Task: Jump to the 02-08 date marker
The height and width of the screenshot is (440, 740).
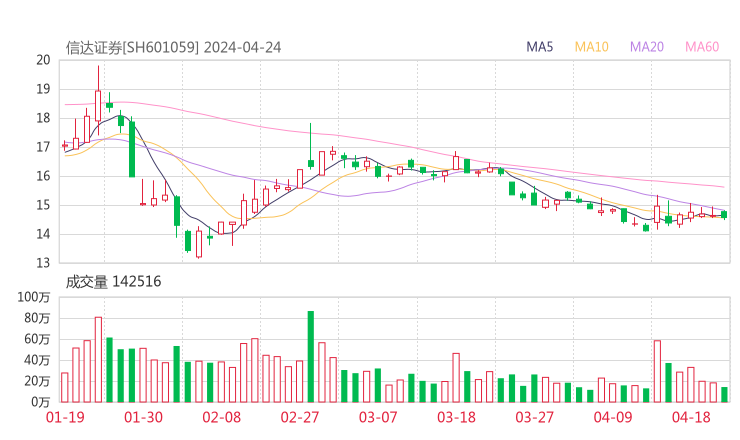Action: 221,418
